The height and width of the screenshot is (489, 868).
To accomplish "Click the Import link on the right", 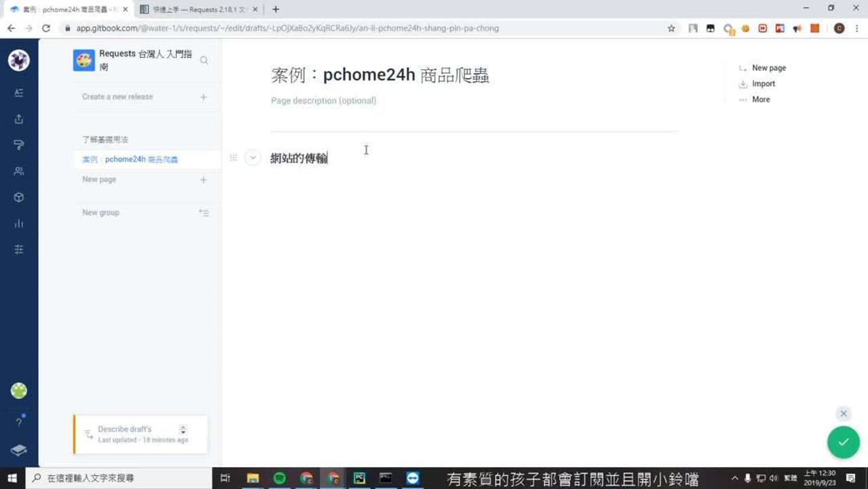I will pyautogui.click(x=761, y=84).
